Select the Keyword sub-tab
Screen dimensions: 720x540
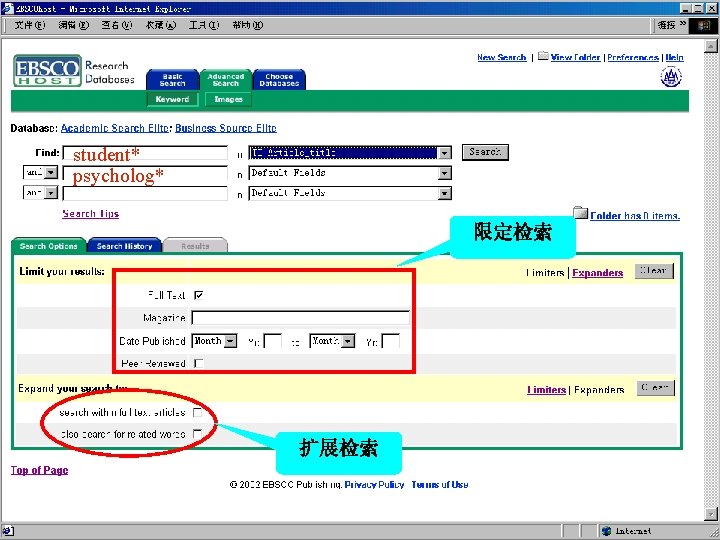[x=172, y=99]
